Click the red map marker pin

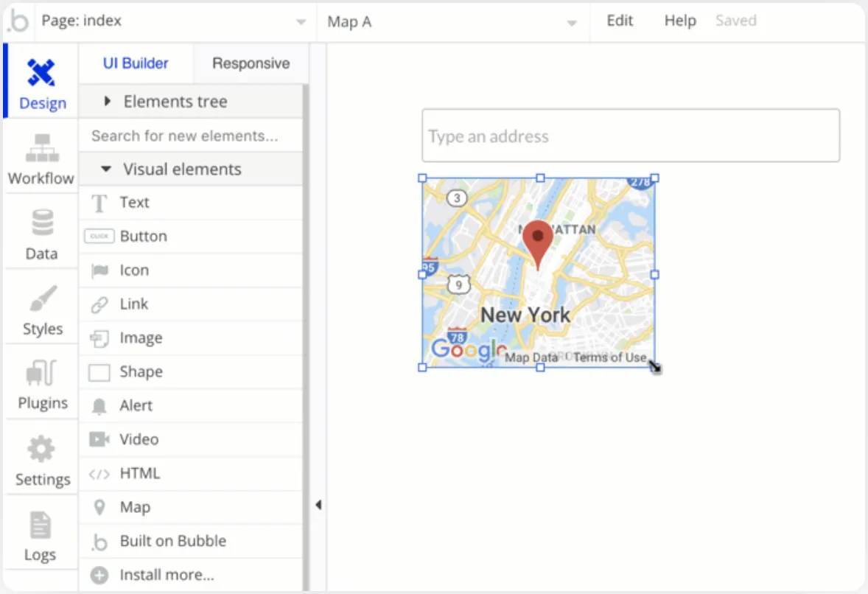[537, 244]
